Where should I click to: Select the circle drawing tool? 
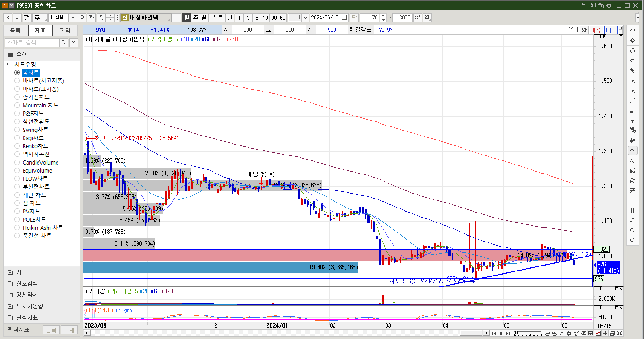coord(633,51)
